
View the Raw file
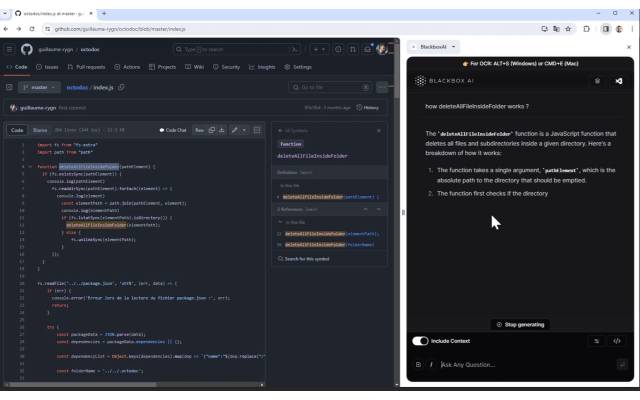pyautogui.click(x=199, y=130)
